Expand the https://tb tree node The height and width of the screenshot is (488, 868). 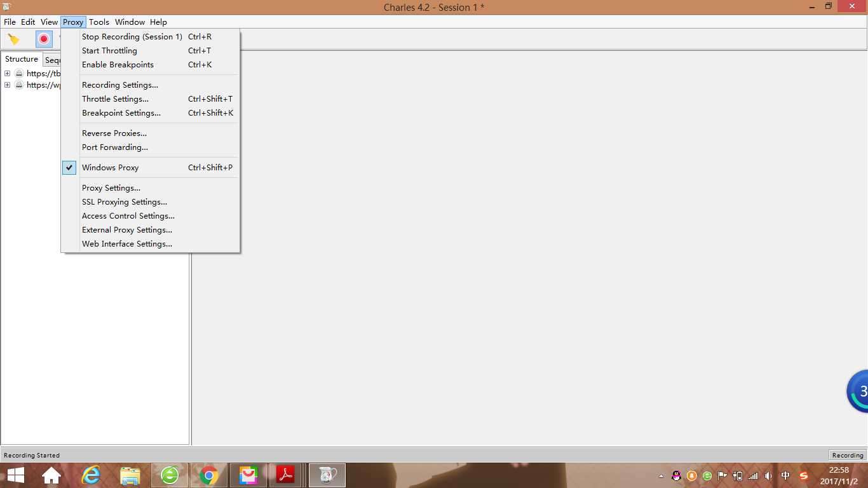click(x=7, y=74)
